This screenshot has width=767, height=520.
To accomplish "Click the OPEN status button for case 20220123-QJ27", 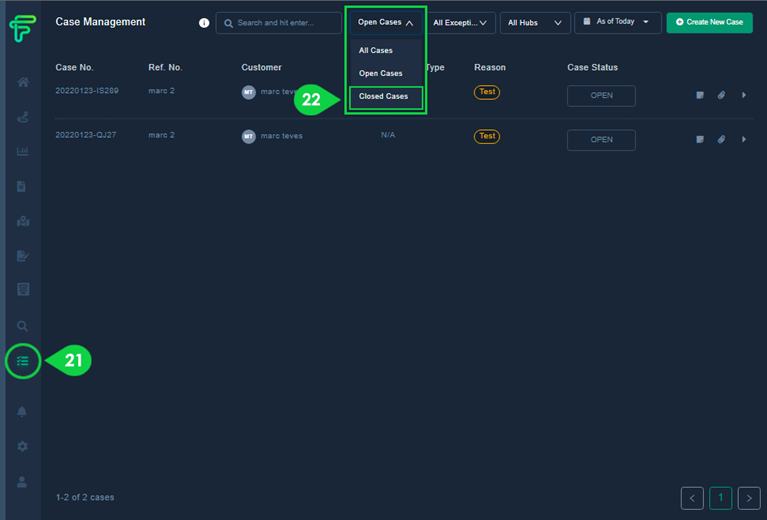I will pos(601,140).
